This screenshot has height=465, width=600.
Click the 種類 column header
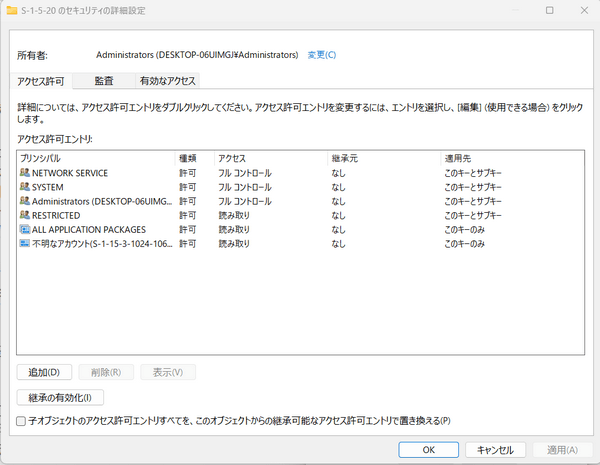[195, 158]
